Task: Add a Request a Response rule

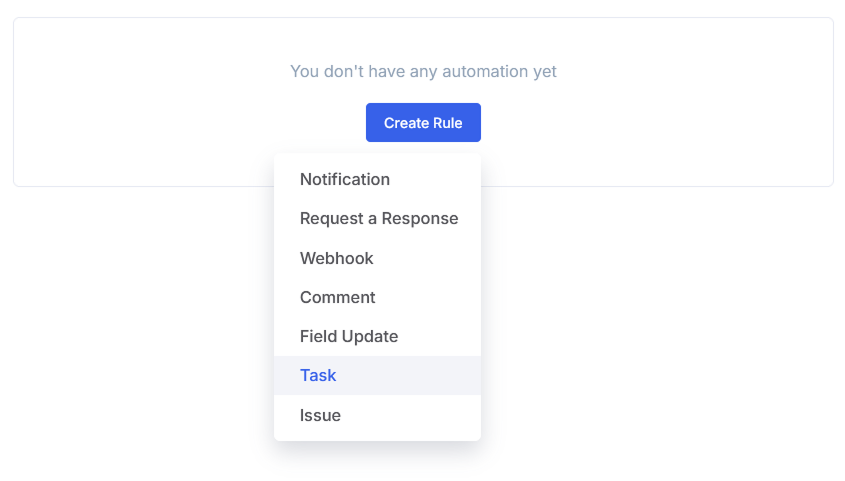Action: 379,219
